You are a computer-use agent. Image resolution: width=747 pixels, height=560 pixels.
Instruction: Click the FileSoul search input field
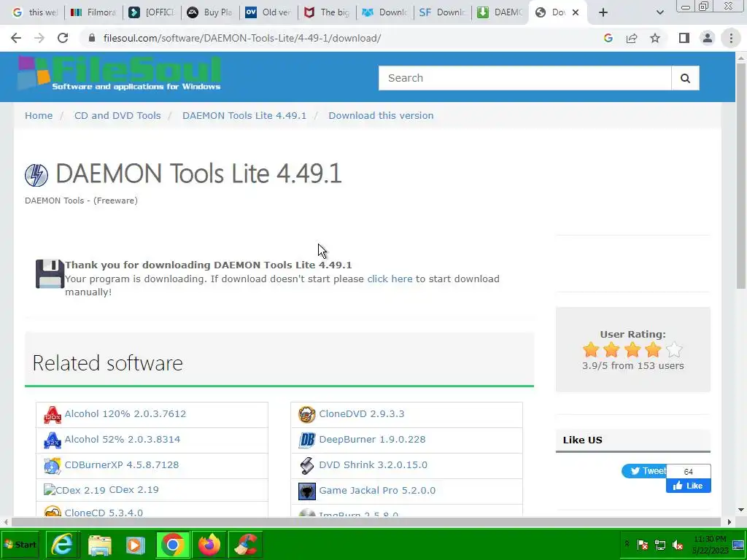pos(525,78)
